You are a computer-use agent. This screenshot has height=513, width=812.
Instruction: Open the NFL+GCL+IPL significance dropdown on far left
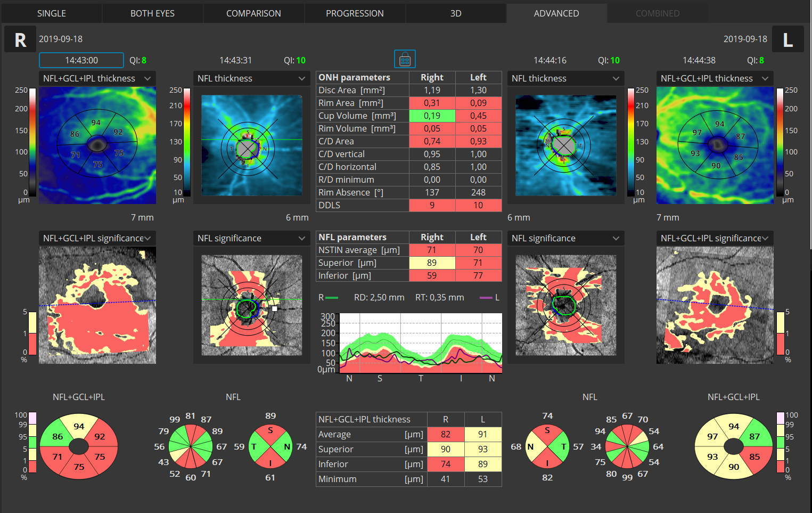(97, 238)
